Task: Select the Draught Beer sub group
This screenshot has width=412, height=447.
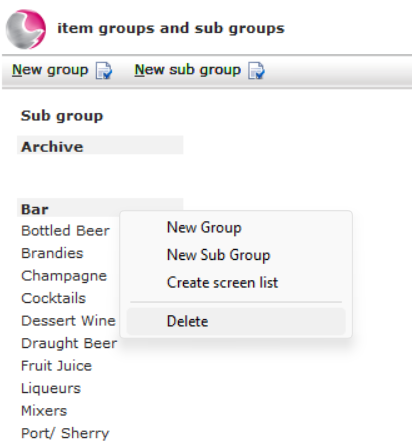Action: click(x=69, y=344)
